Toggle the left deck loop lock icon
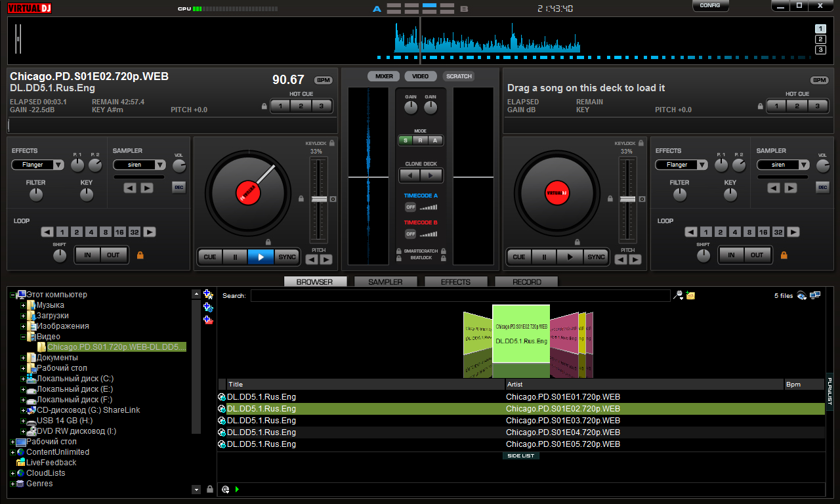840x504 pixels. click(140, 255)
